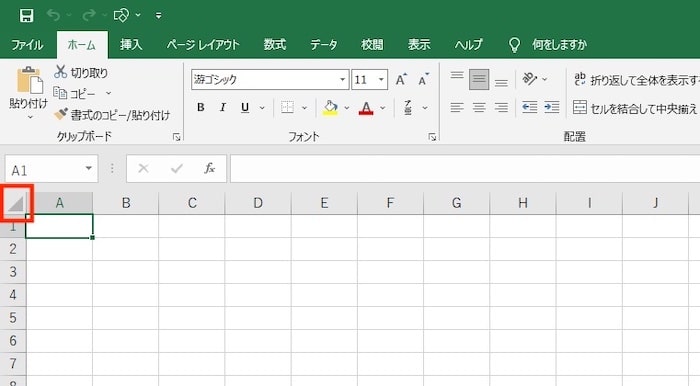Click the formula bar input area
Viewport: 700px width, 386px height.
(x=465, y=169)
